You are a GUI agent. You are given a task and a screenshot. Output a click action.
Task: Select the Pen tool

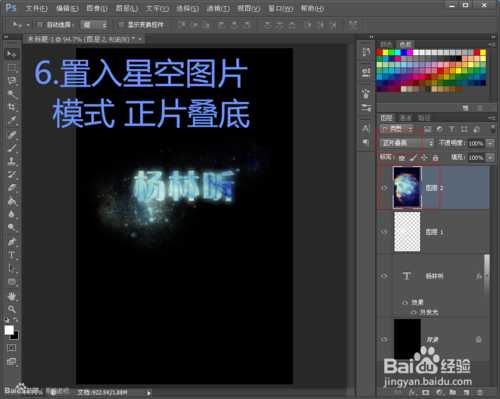click(12, 242)
